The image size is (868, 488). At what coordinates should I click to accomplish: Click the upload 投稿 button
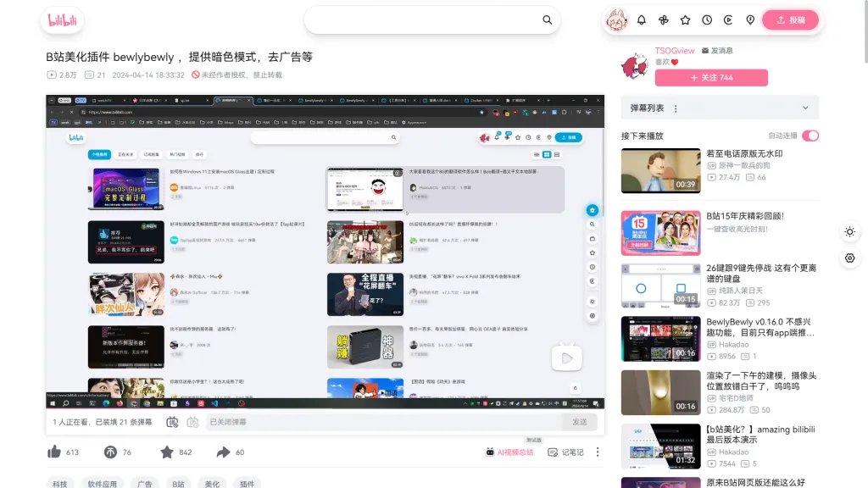791,20
